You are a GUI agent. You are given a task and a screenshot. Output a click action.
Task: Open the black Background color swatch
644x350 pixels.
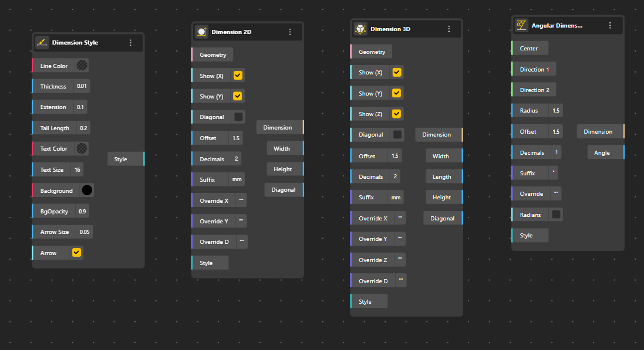[x=87, y=191]
